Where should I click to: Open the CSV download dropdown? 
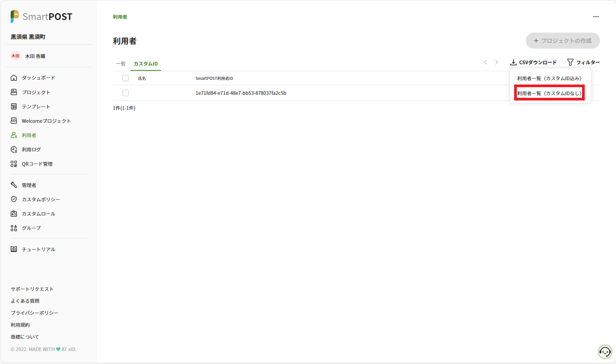(533, 63)
